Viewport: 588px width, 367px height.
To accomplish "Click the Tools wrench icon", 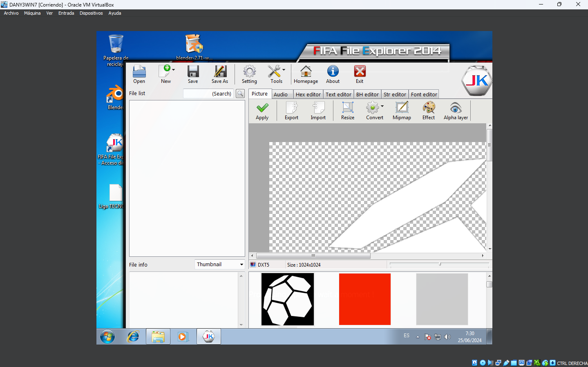I will click(x=274, y=71).
